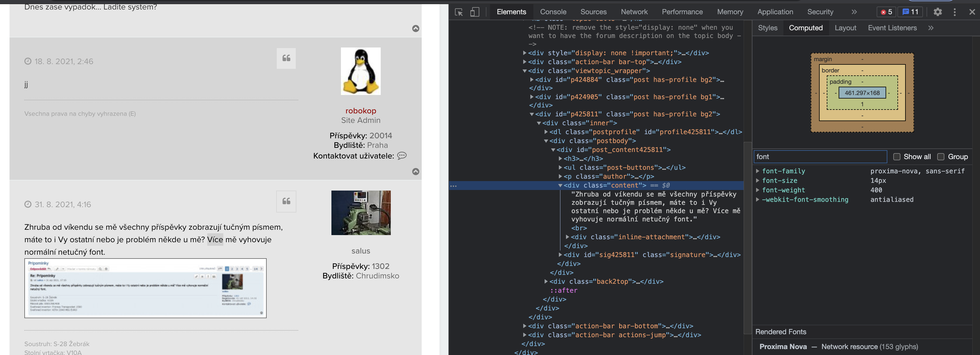Screen dimensions: 980x355
Task: Open DevTools settings gear
Action: click(938, 12)
